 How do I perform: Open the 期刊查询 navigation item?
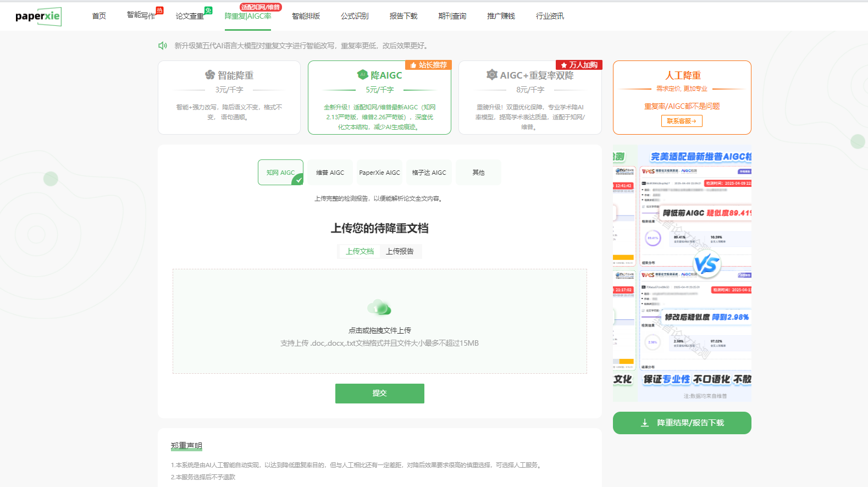pyautogui.click(x=452, y=16)
